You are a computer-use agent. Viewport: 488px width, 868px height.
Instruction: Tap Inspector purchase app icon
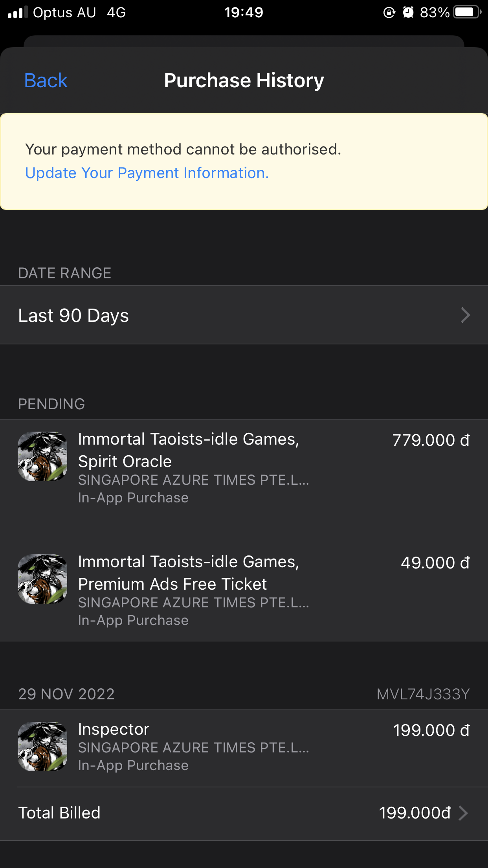pos(42,747)
